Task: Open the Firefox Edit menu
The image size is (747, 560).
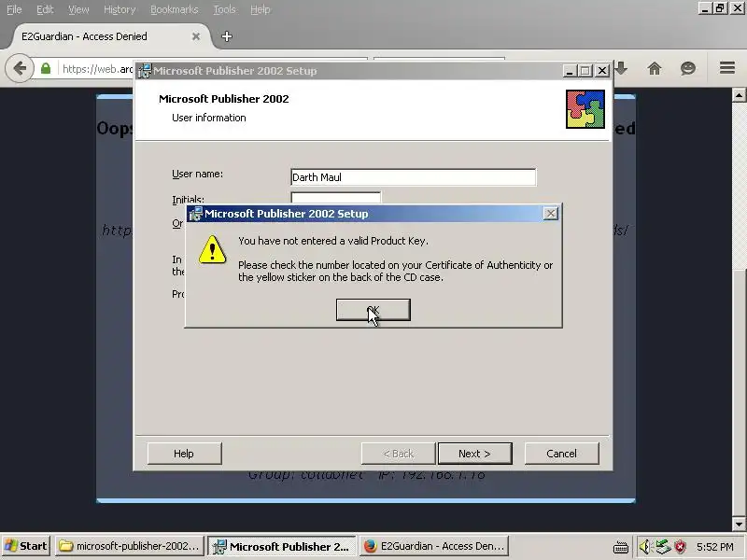Action: click(45, 9)
